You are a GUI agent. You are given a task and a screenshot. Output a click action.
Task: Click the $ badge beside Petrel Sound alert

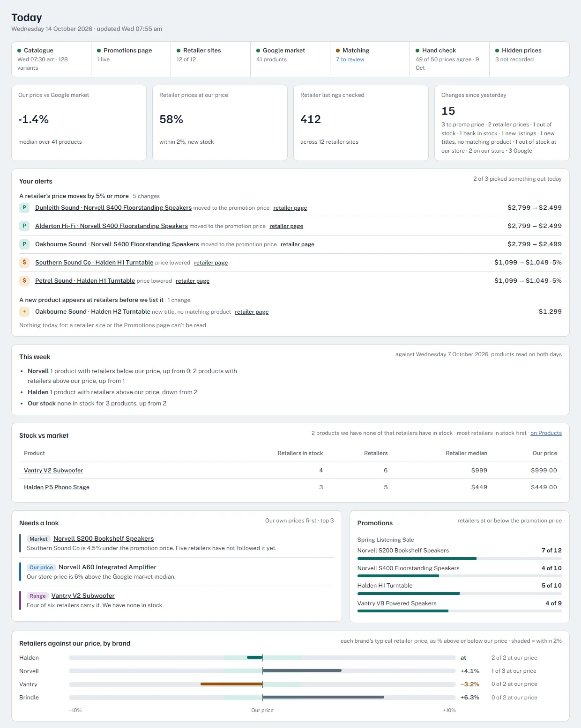24,280
